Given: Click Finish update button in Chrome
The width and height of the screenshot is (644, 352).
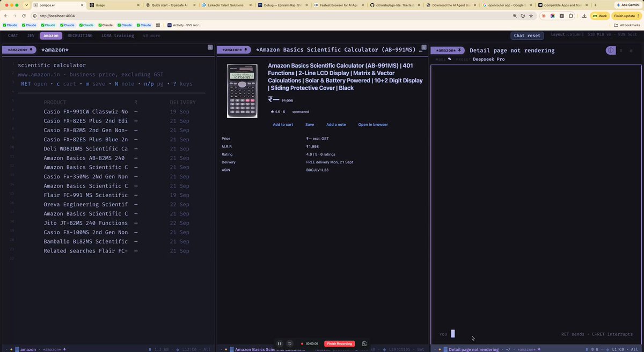Looking at the screenshot, I should click(x=626, y=16).
